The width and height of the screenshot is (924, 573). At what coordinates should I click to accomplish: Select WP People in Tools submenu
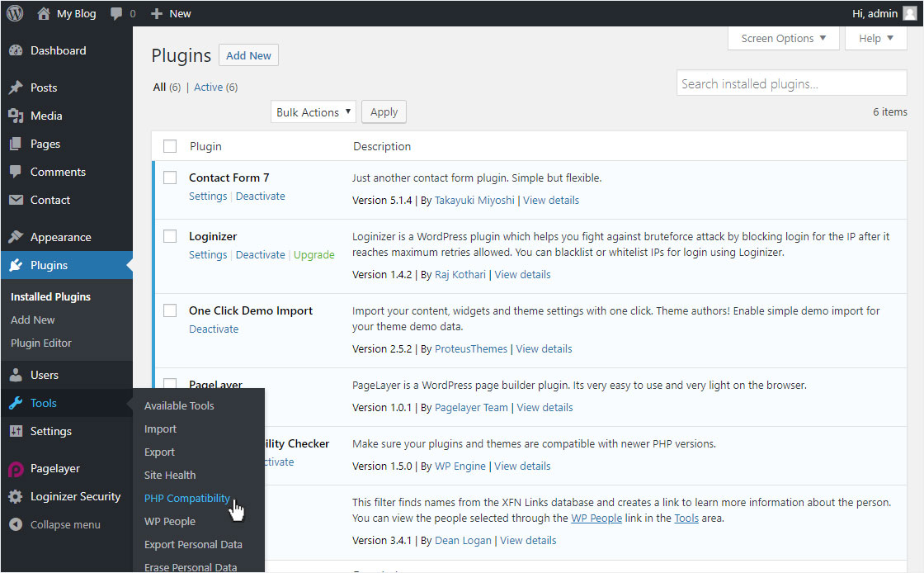pyautogui.click(x=170, y=521)
